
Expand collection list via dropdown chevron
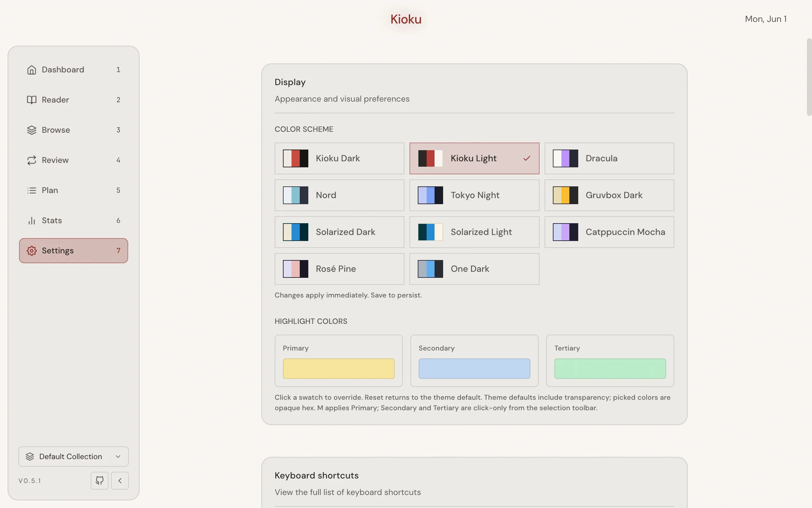[x=118, y=456]
